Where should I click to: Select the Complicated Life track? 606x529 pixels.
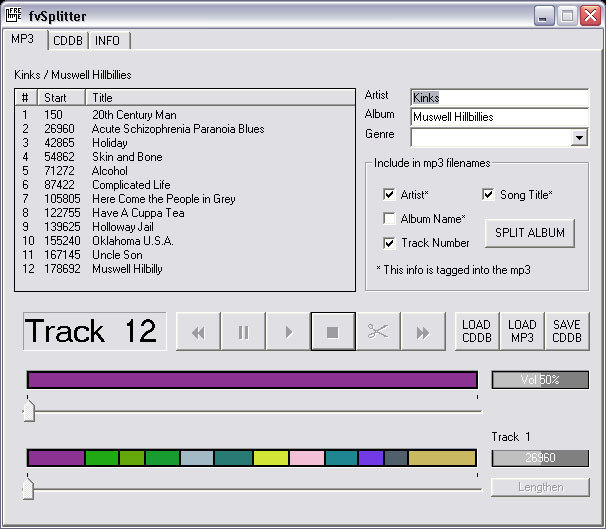coord(185,185)
